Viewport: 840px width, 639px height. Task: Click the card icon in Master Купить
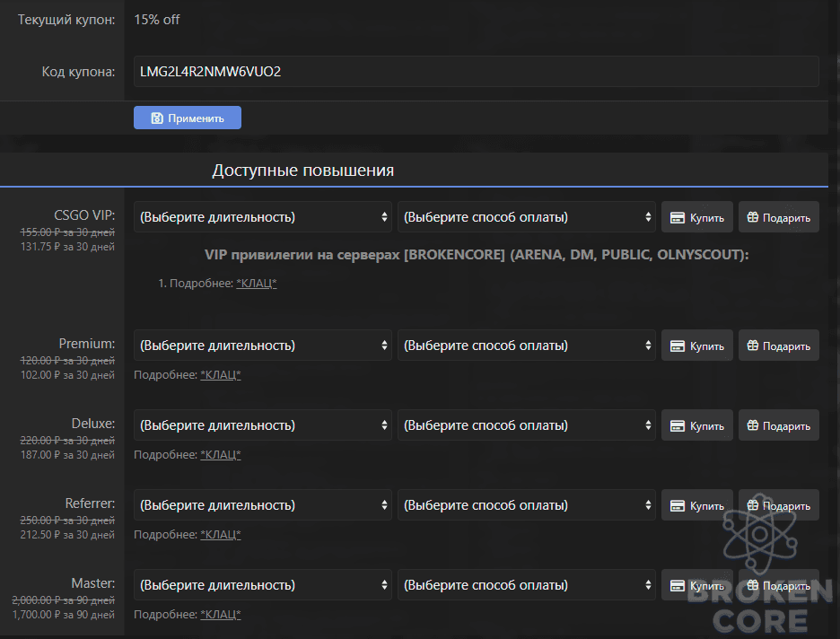(678, 585)
